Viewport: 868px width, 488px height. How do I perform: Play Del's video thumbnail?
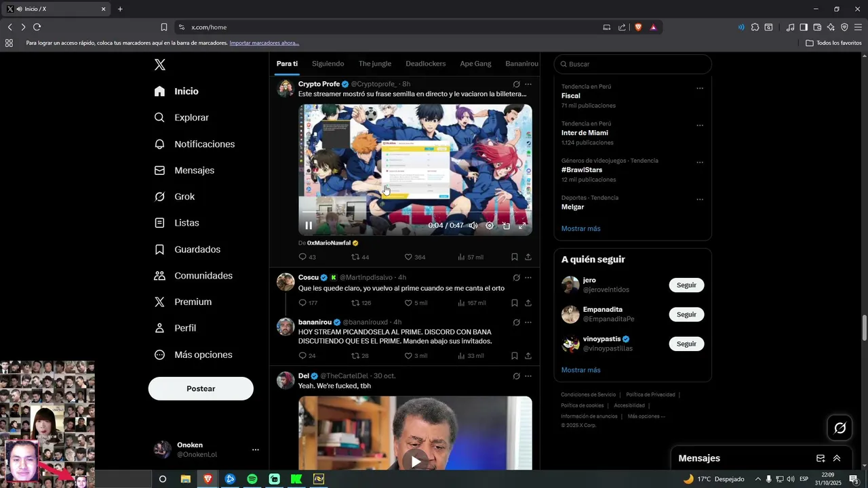tap(415, 462)
